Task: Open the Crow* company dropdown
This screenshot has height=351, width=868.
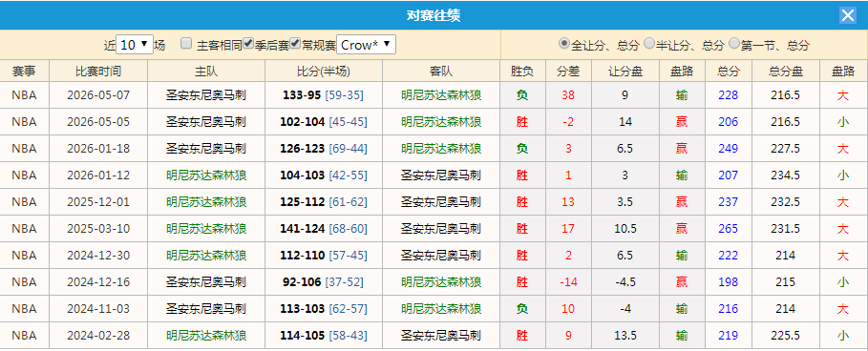Action: coord(366,45)
